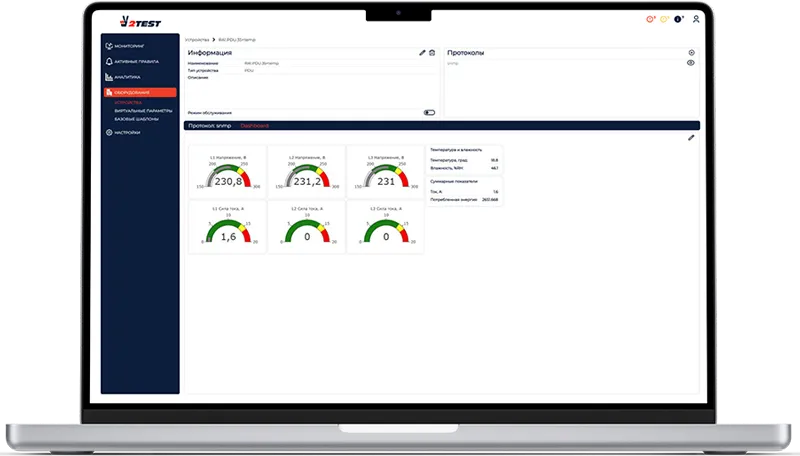Click the L1 Напряжение gauge widget

(x=227, y=171)
